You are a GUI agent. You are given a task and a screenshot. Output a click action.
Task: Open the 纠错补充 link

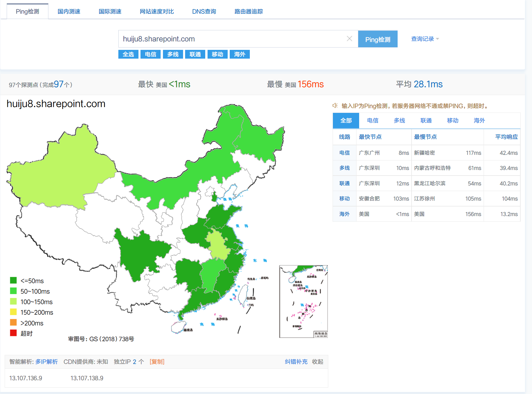(x=296, y=362)
